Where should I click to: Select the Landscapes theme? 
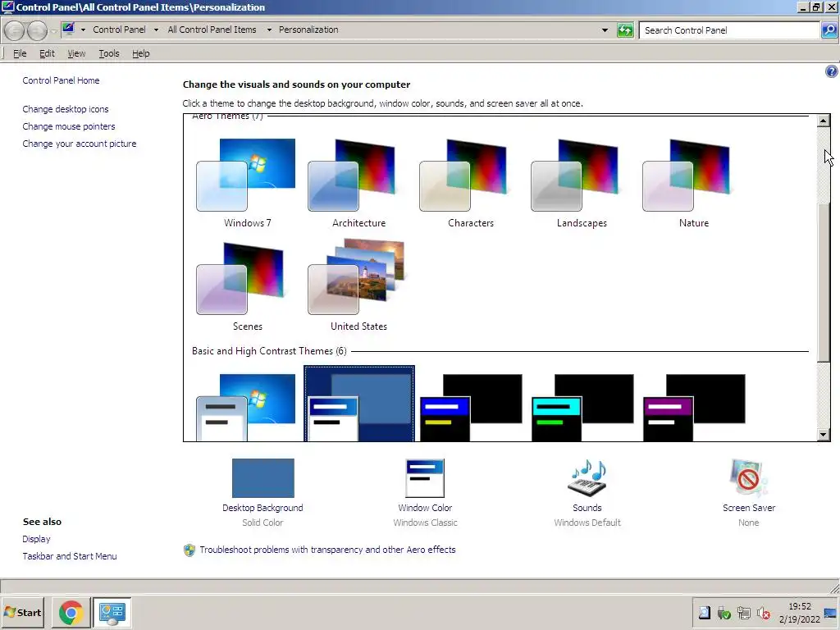582,184
